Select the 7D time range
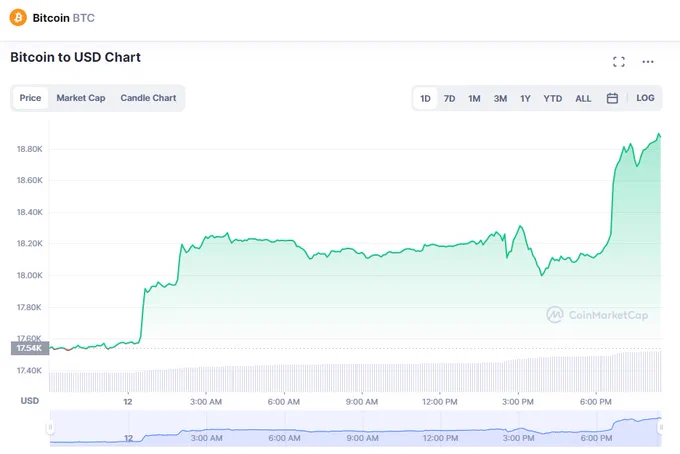 point(449,98)
